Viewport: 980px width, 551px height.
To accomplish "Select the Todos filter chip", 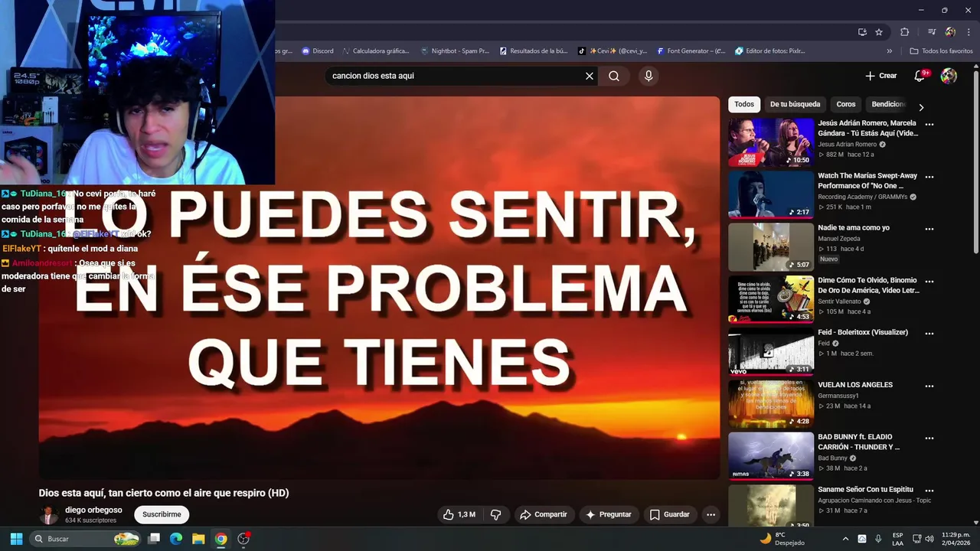I will (x=744, y=104).
